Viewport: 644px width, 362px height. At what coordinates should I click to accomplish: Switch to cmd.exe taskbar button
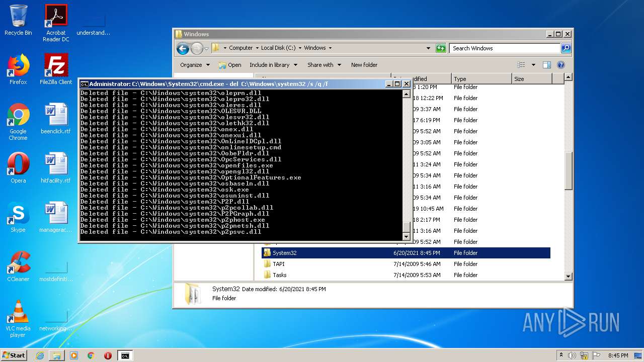coord(125,355)
